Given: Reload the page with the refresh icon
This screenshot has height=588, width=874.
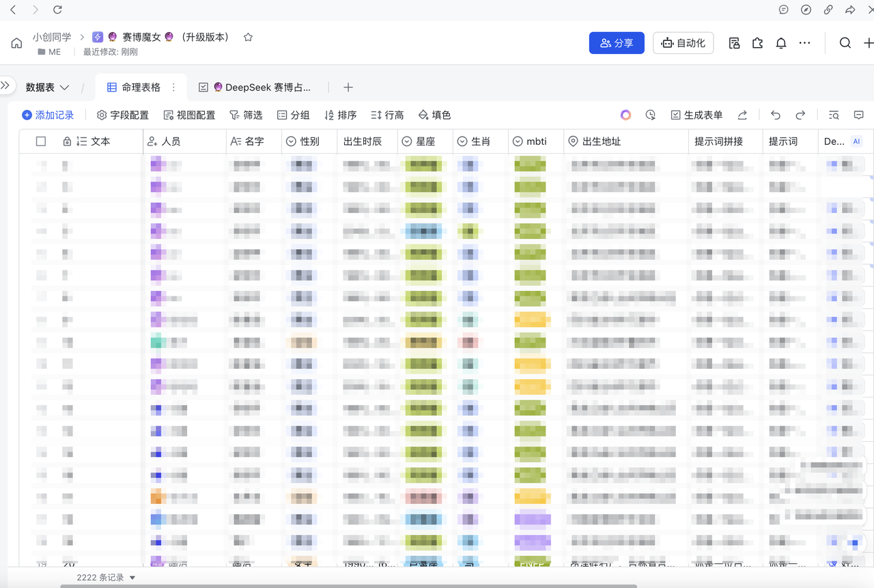Looking at the screenshot, I should pyautogui.click(x=57, y=10).
